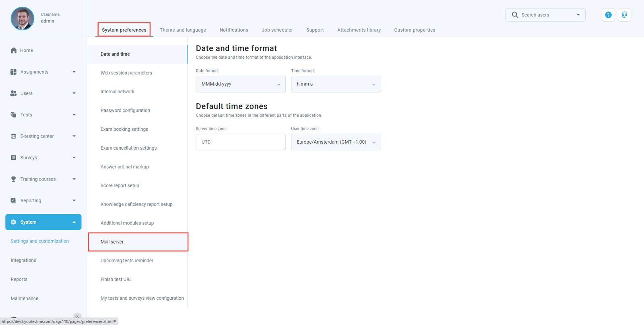
Task: Expand the Tests menu arrow
Action: (x=74, y=115)
